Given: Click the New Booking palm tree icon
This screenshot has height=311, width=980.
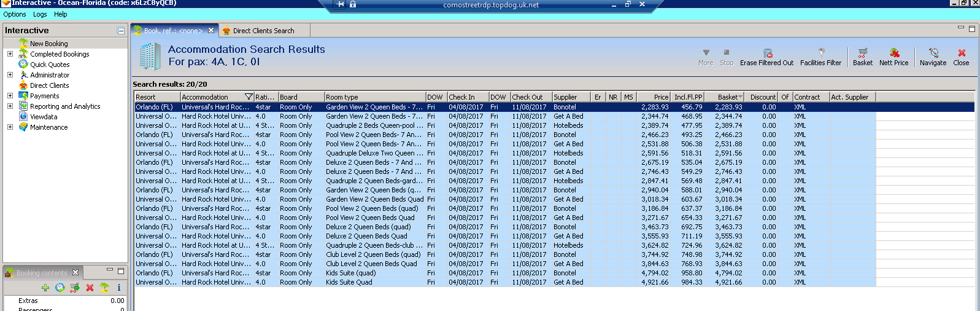Looking at the screenshot, I should [23, 43].
